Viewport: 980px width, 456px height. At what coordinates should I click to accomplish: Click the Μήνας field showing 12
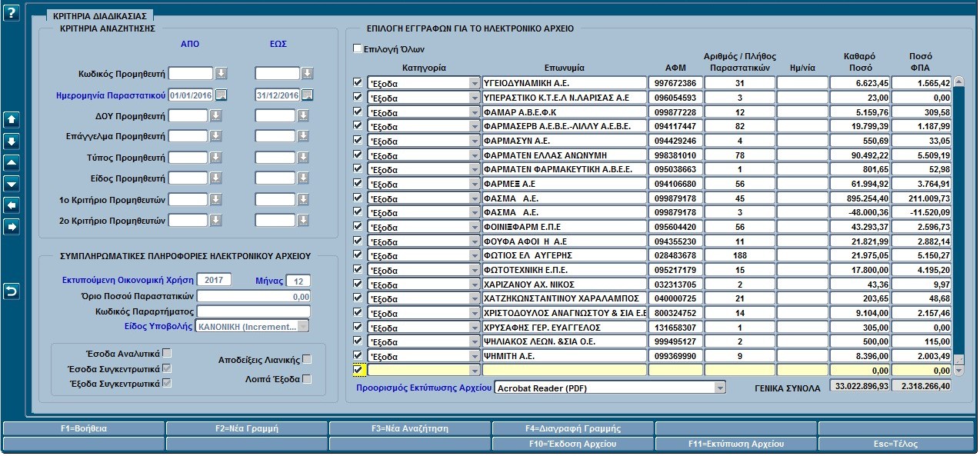pyautogui.click(x=298, y=281)
